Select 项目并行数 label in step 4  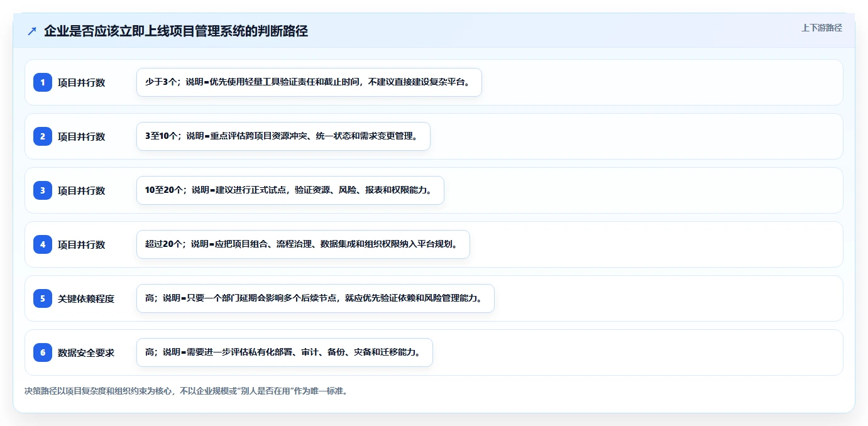(x=82, y=244)
